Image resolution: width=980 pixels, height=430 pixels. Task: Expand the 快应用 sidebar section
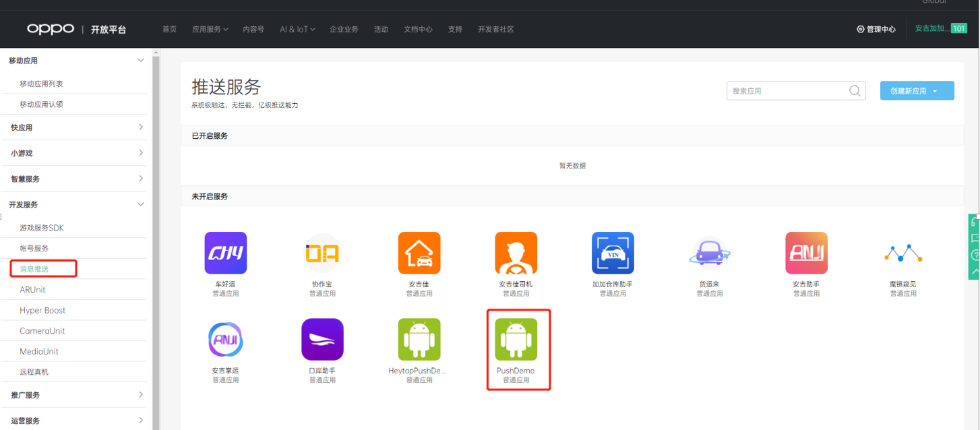(x=140, y=127)
